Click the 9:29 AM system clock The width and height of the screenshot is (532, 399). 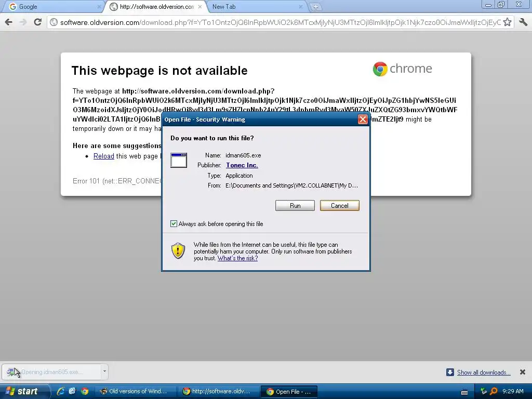[513, 391]
